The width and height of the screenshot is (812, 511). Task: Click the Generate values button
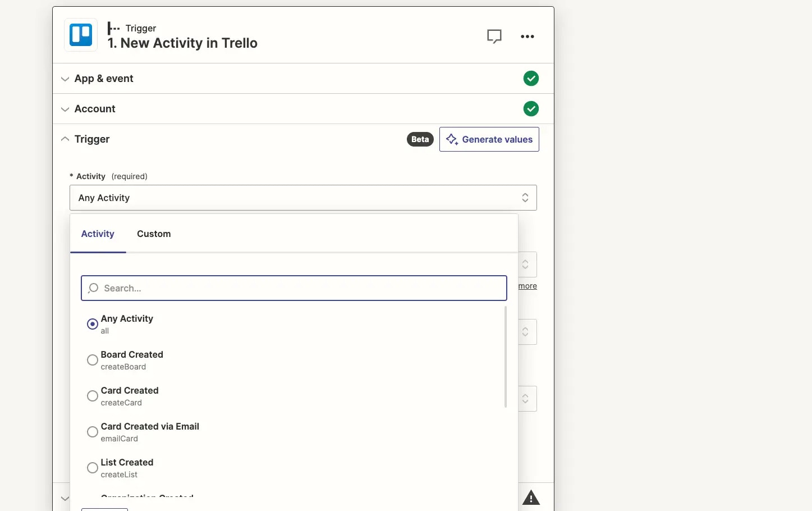(489, 139)
